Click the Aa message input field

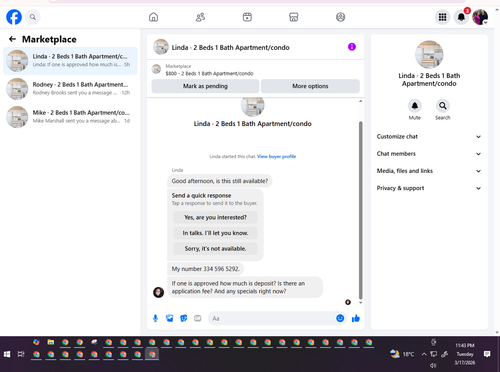[x=272, y=318]
